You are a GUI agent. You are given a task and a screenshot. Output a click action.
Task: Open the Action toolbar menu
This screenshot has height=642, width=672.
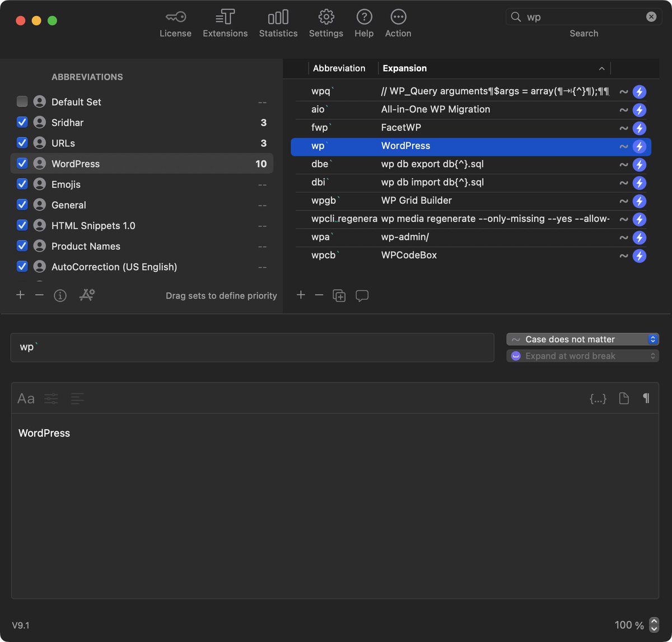point(398,24)
